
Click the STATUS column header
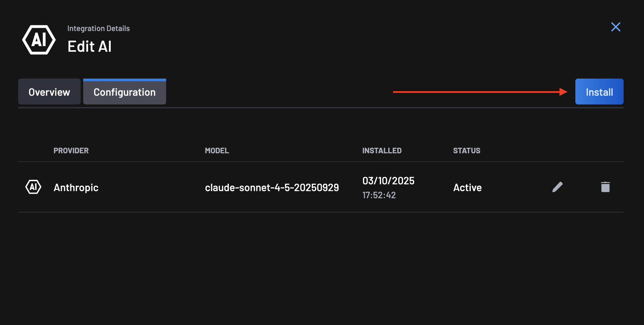tap(467, 150)
